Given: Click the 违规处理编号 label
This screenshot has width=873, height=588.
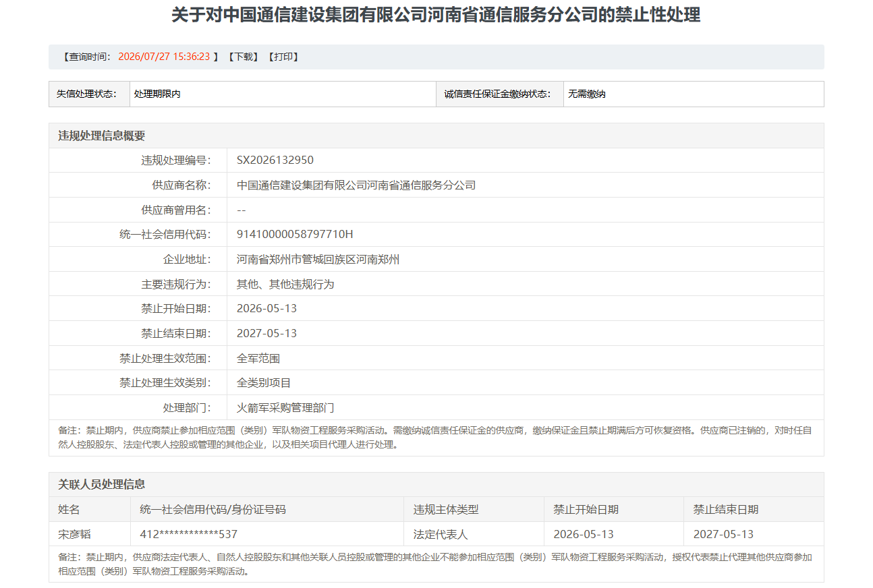Looking at the screenshot, I should (175, 160).
